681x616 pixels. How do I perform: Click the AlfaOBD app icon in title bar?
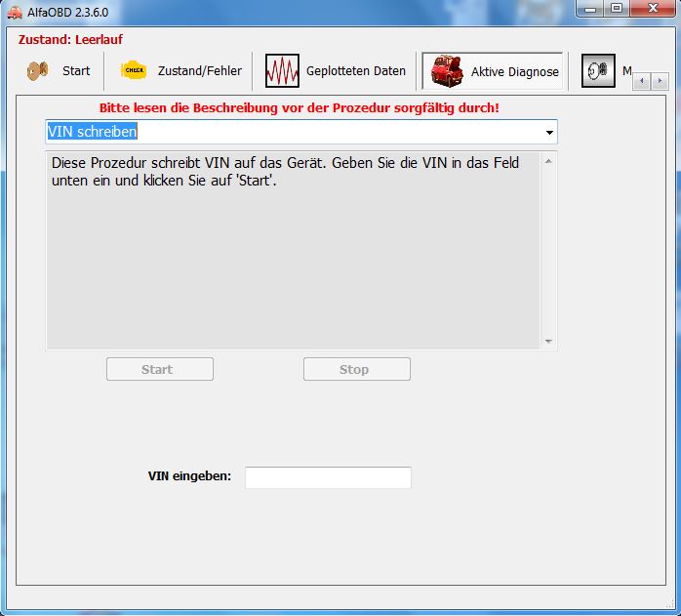coord(14,11)
